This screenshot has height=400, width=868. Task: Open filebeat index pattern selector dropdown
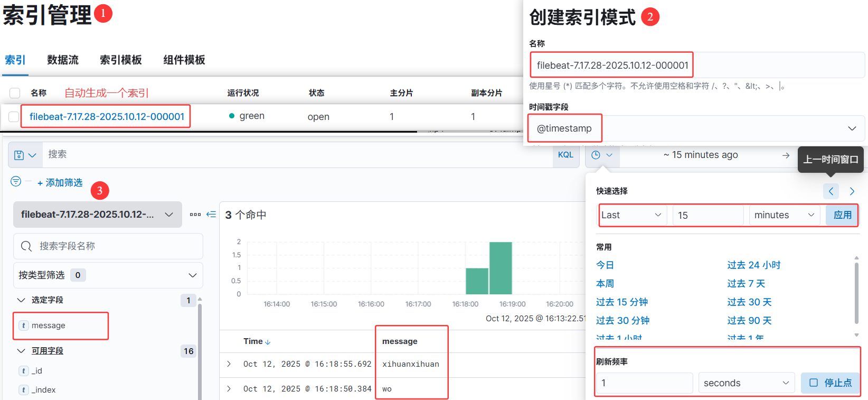click(98, 215)
